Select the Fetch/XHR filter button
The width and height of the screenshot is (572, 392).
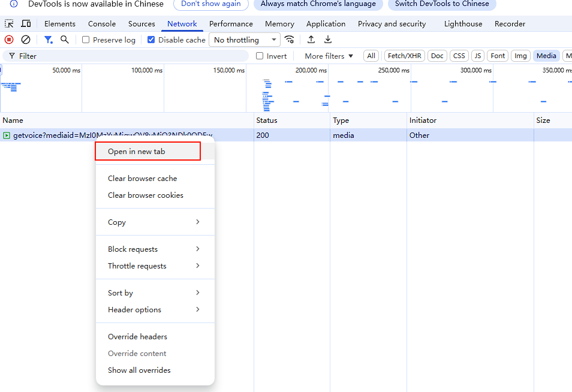[x=405, y=56]
